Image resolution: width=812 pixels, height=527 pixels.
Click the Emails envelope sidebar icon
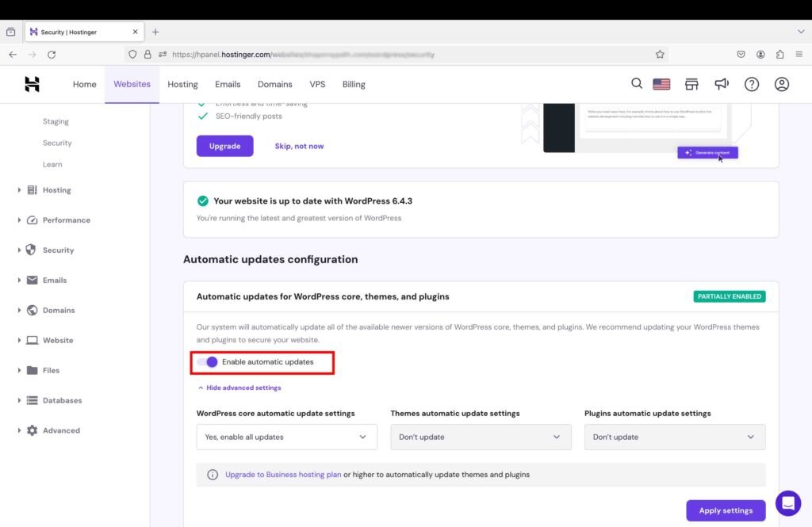32,280
